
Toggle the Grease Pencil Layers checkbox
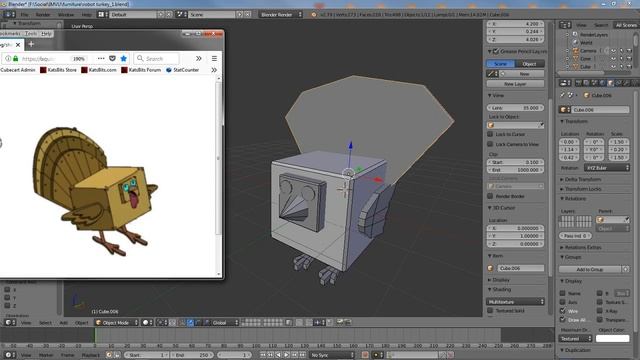[x=496, y=51]
